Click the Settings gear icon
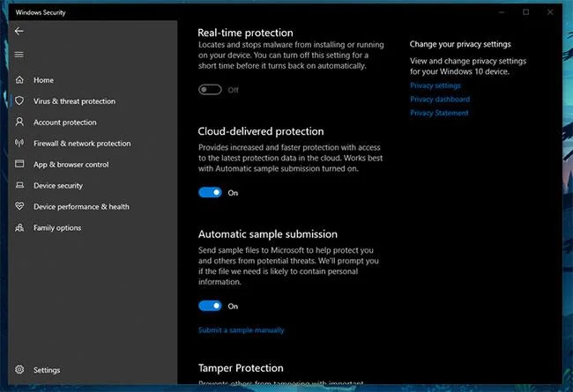 tap(19, 369)
